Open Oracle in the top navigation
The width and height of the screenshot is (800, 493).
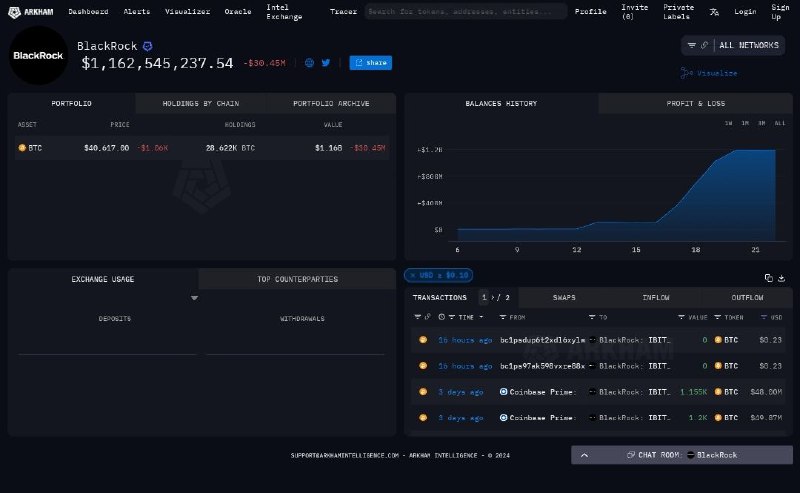[x=238, y=12]
